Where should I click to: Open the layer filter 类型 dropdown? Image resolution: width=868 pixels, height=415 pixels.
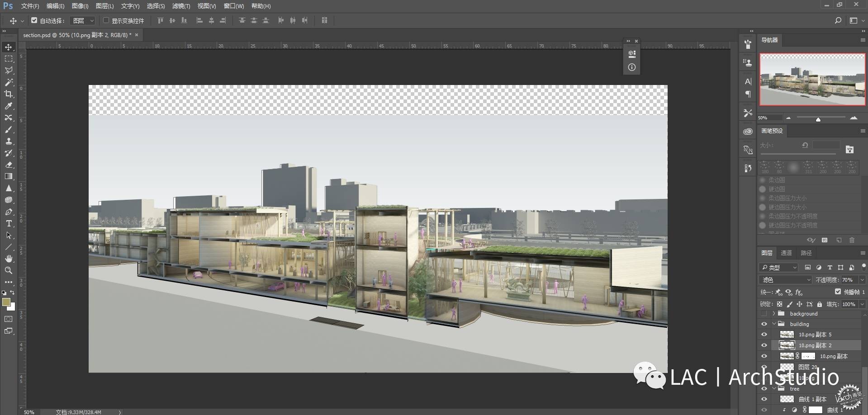coord(778,268)
